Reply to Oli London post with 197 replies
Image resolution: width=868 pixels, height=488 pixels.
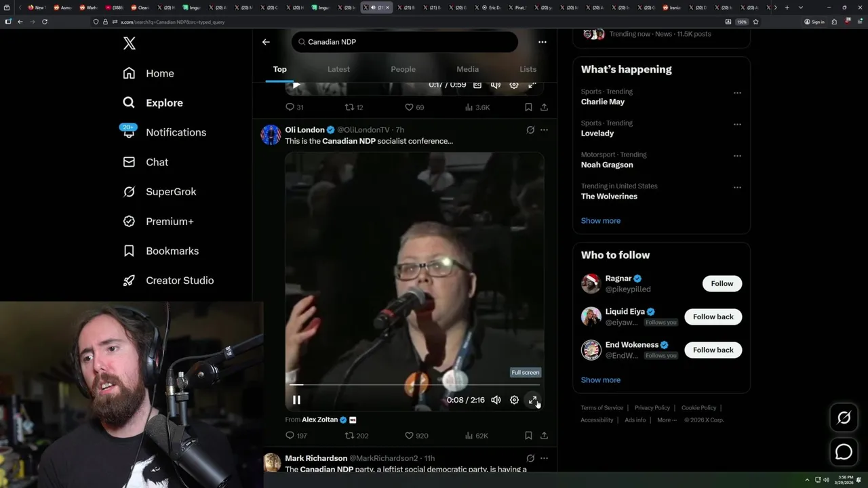[x=296, y=436]
